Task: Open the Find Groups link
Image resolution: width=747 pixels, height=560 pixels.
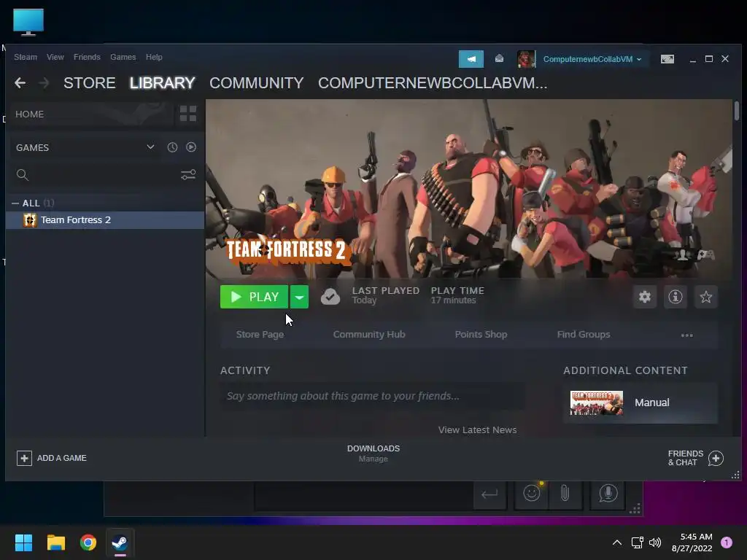Action: click(584, 335)
